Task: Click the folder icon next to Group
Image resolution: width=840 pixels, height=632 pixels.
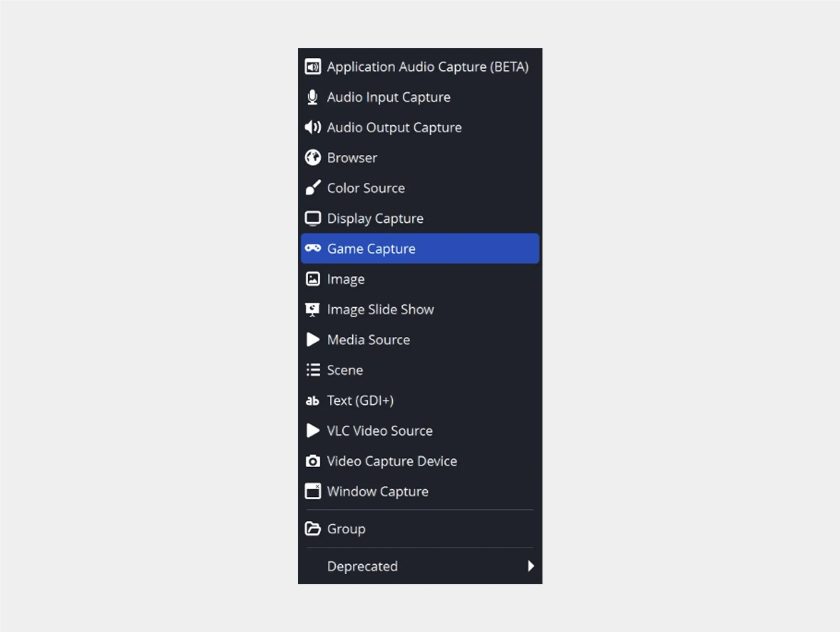Action: point(312,529)
